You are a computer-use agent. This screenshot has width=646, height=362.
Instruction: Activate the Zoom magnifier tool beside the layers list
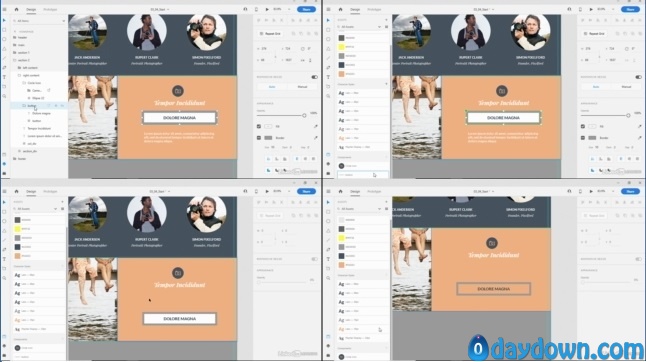tap(5, 96)
